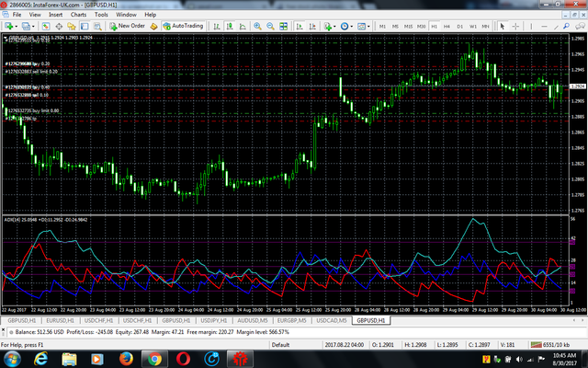Select the Trendline drawing tool
Image resolution: width=588 pixels, height=368 pixels.
tap(556, 27)
